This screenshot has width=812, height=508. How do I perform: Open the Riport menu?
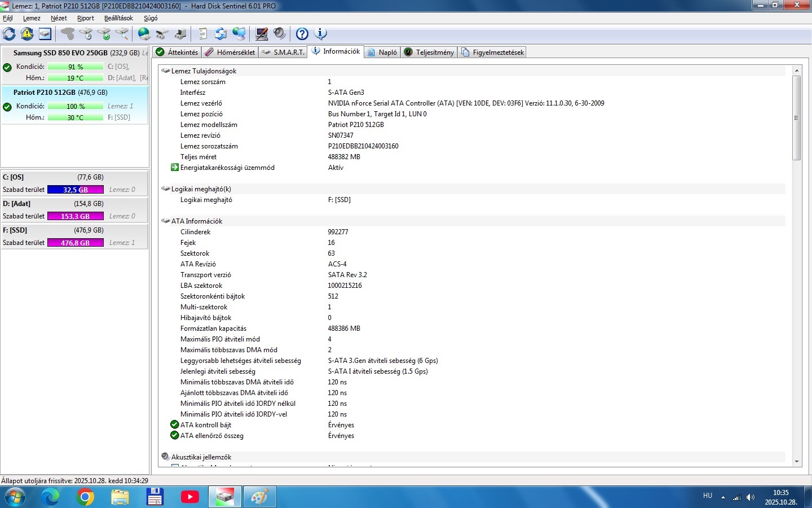point(86,18)
